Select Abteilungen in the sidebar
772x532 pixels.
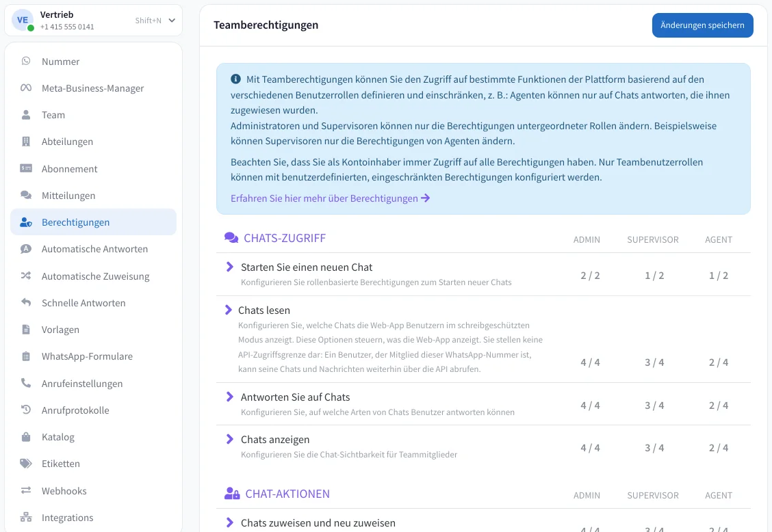tap(93, 142)
